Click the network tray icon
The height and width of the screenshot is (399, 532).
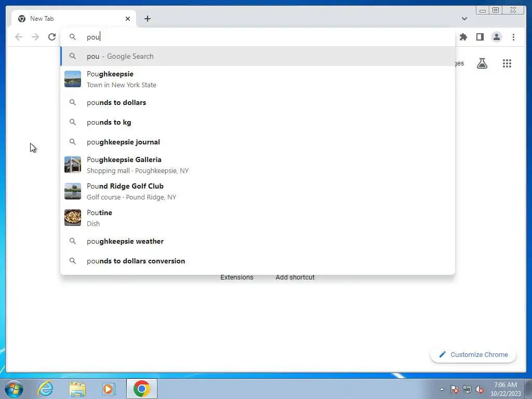click(x=467, y=389)
